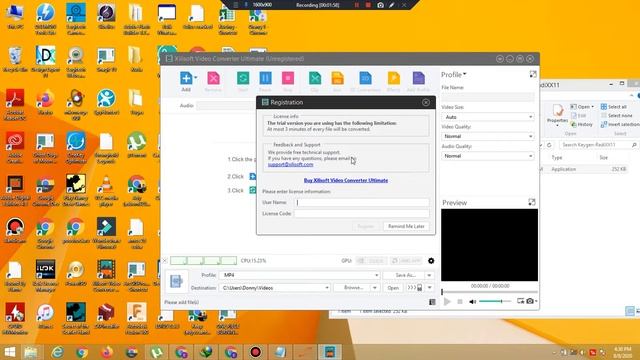Play the preview video
The width and height of the screenshot is (640, 360).
click(447, 302)
